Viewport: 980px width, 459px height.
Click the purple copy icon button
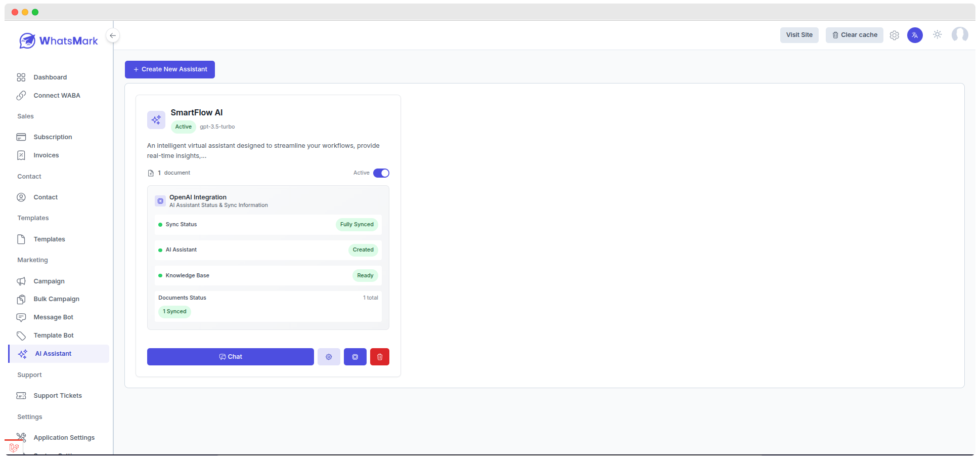355,357
